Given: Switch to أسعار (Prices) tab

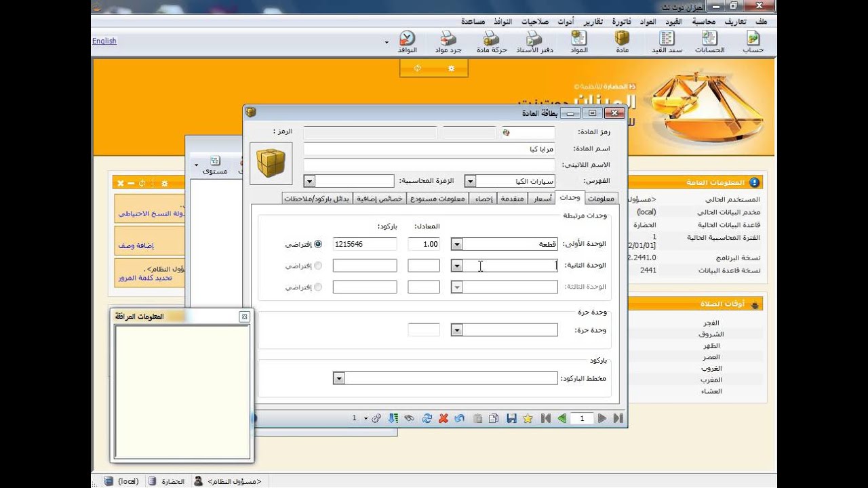Looking at the screenshot, I should coord(542,198).
